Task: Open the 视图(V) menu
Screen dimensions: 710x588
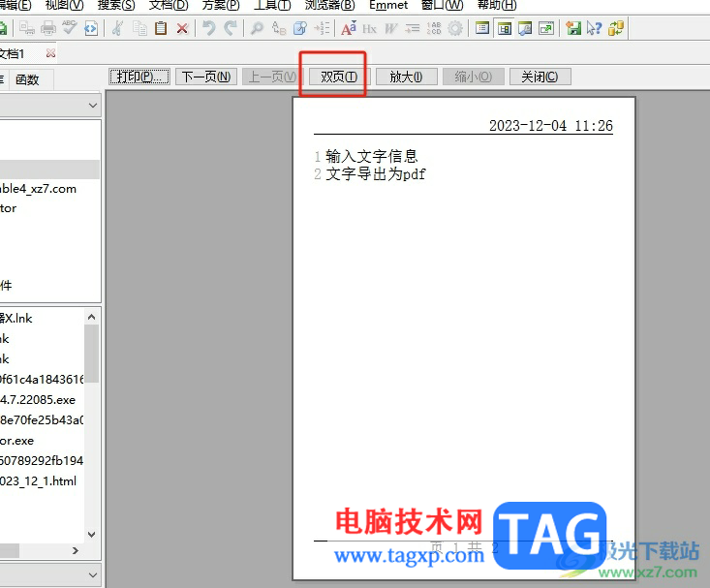Action: point(64,5)
